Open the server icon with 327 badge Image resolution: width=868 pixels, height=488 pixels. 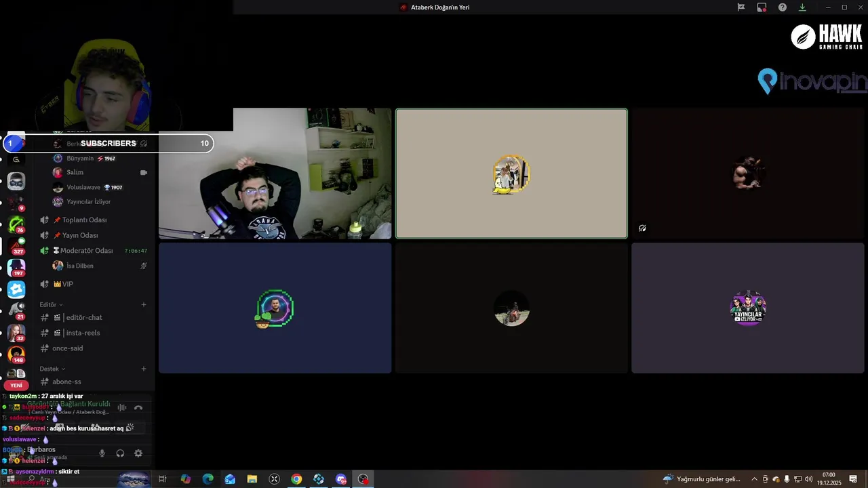pos(16,245)
